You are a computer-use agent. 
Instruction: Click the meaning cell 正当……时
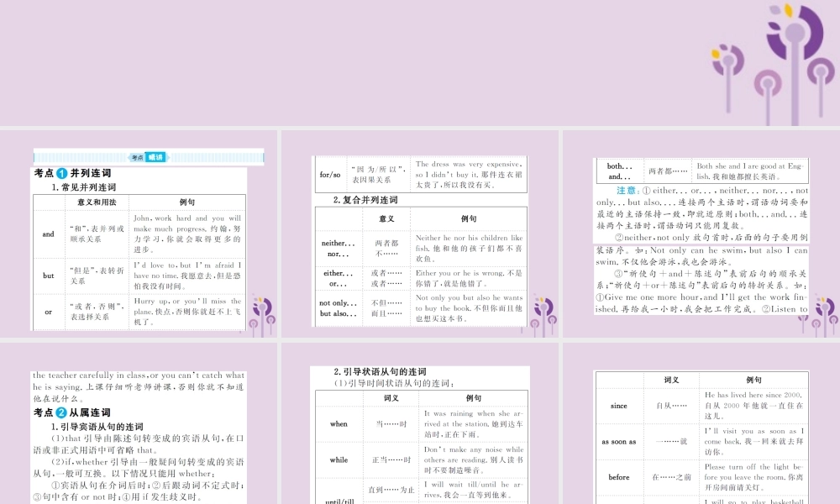pos(391,459)
